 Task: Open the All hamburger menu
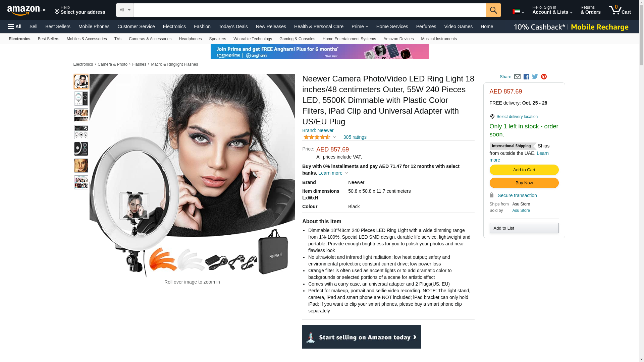click(15, 26)
